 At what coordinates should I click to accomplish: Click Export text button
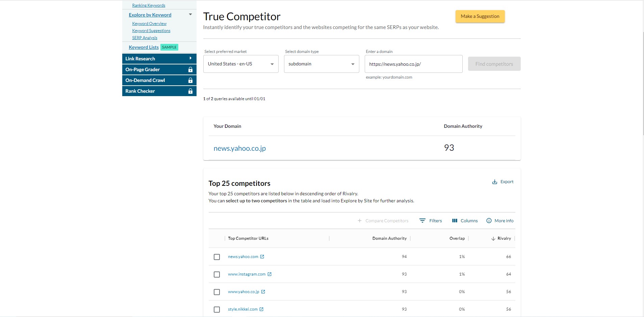[x=507, y=182]
